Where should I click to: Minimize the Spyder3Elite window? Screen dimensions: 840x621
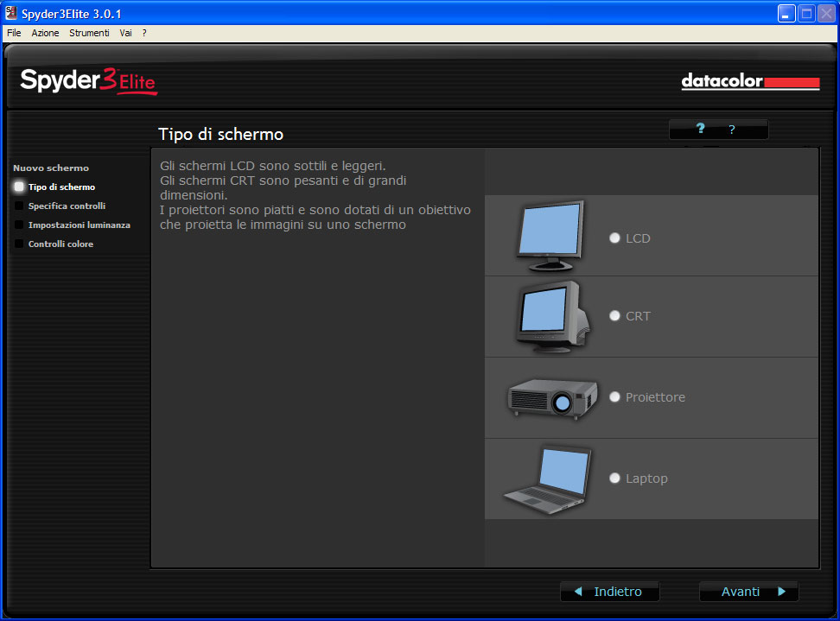[x=786, y=13]
